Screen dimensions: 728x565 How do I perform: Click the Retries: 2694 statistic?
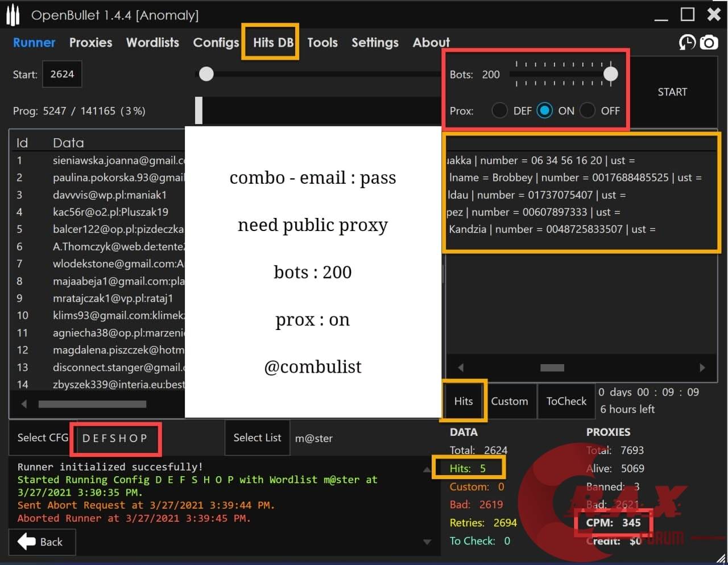coord(483,523)
